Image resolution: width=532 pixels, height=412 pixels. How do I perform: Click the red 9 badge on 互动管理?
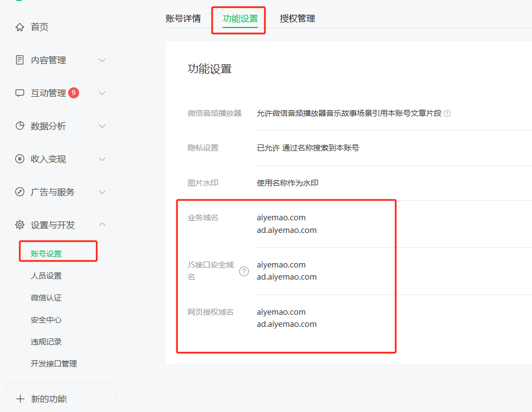click(74, 93)
